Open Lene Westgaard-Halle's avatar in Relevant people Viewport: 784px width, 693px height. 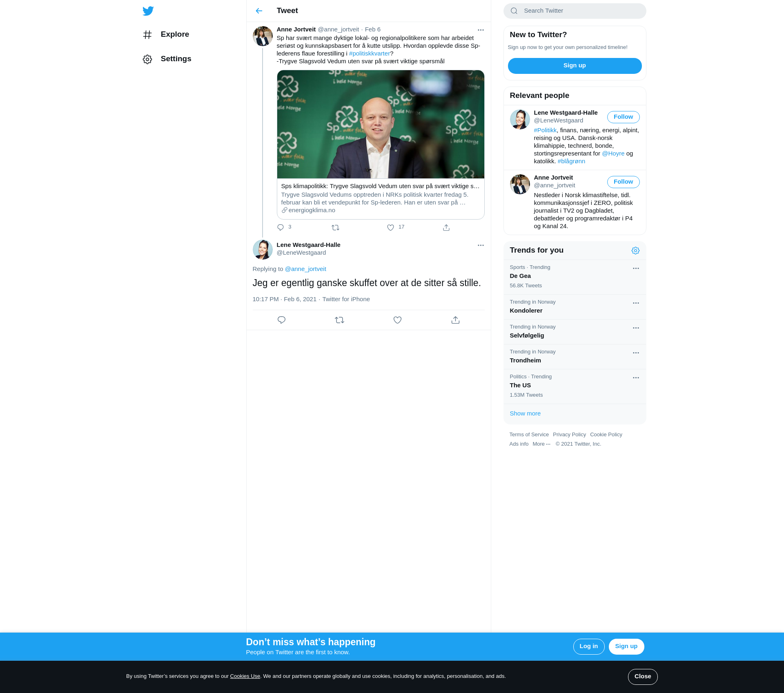tap(520, 119)
